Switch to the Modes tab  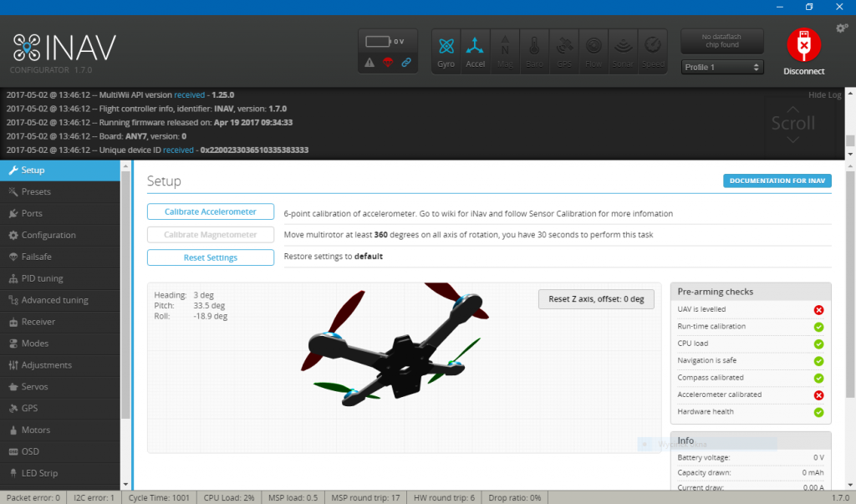coord(33,343)
